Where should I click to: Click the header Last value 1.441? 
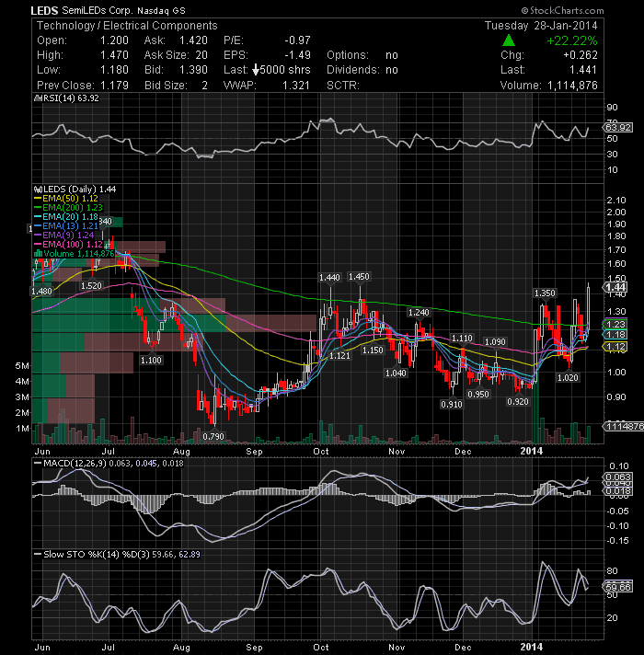point(583,70)
